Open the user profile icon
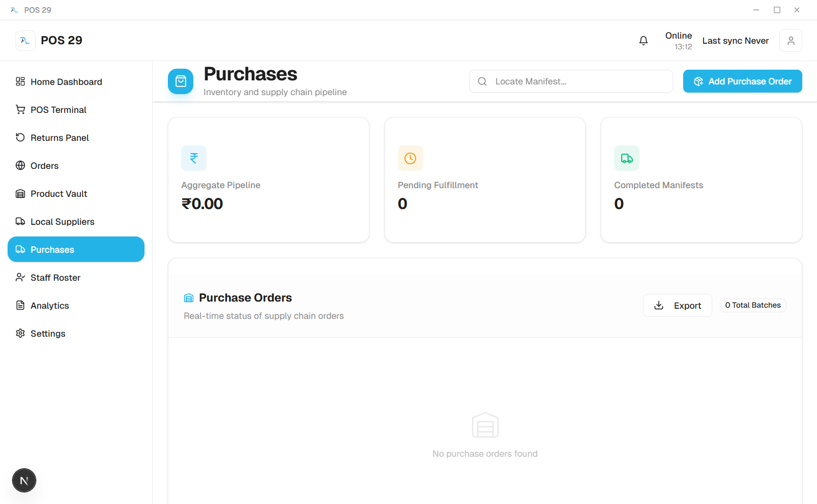 point(791,41)
